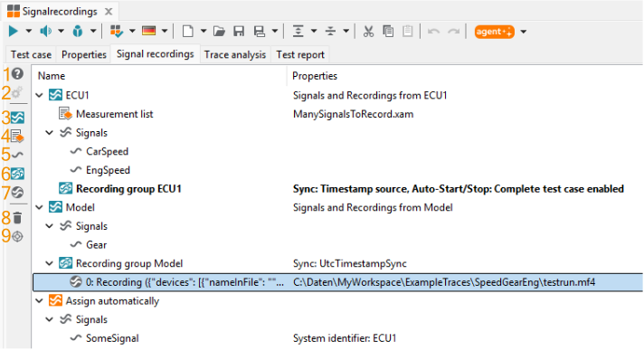This screenshot has height=360, width=644.
Task: Collapse the Signals node under Model
Action: coord(49,226)
